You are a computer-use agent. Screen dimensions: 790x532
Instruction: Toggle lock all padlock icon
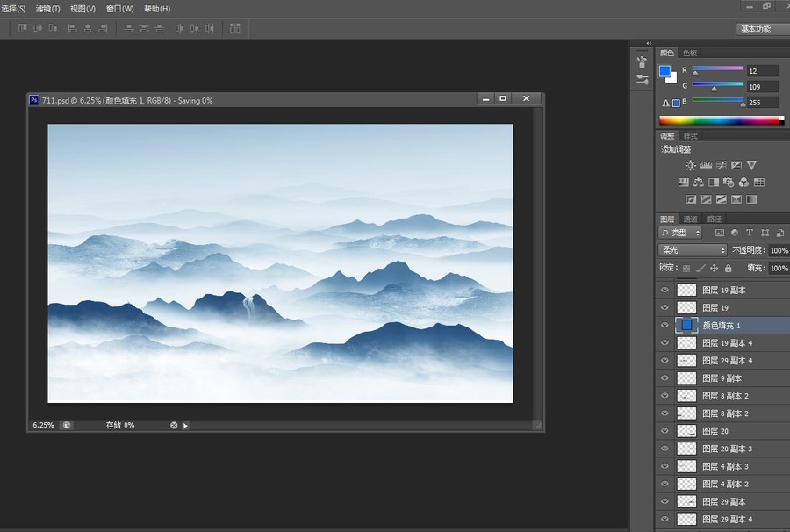click(x=728, y=269)
